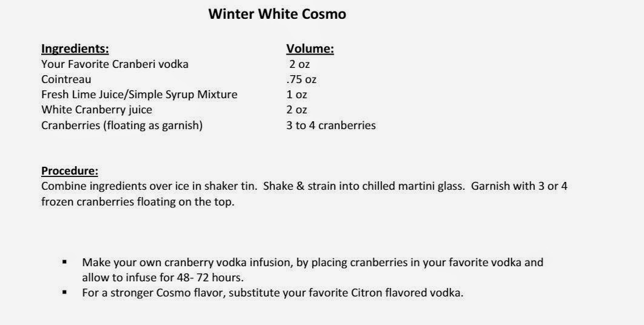Click the stronger Cosmo flavor tip

(x=273, y=293)
